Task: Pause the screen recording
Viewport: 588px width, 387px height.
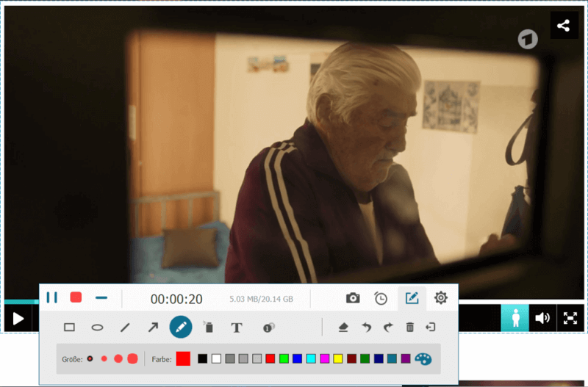Action: pyautogui.click(x=51, y=297)
